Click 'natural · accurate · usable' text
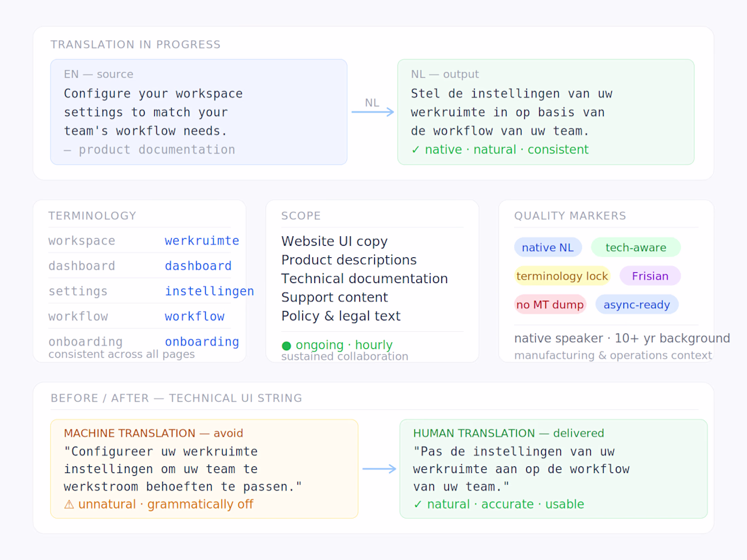The image size is (747, 560). coord(505,504)
